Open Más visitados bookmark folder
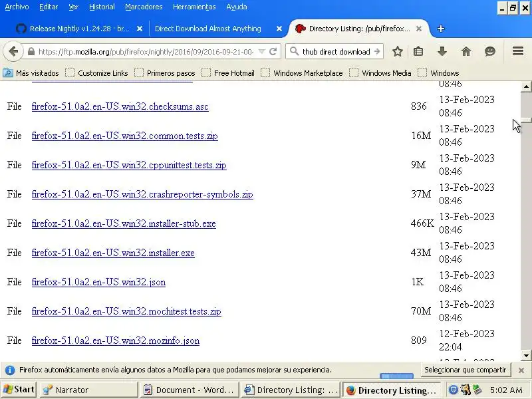 click(x=31, y=73)
